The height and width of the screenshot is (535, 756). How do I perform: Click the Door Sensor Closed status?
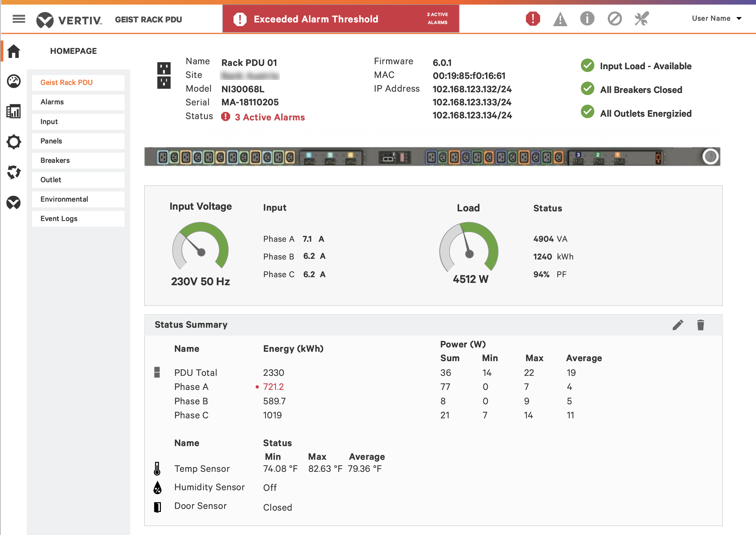coord(277,508)
